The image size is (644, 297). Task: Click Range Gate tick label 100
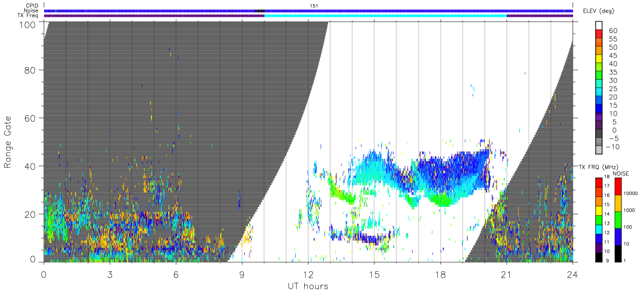(28, 25)
